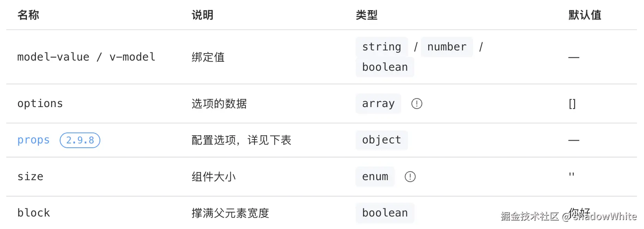This screenshot has width=644, height=229.
Task: Click the model-value / v-model attribute name
Action: (x=86, y=57)
